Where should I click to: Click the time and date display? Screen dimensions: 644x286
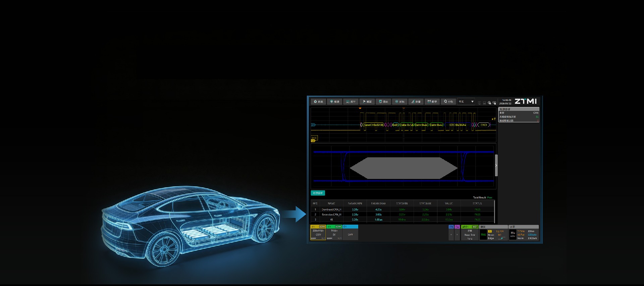pyautogui.click(x=505, y=102)
